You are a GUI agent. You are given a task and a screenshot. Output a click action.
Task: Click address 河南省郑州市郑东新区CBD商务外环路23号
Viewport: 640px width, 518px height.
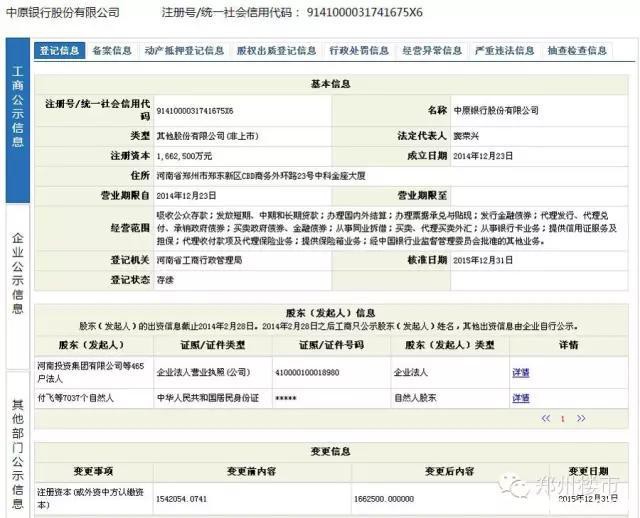[261, 176]
